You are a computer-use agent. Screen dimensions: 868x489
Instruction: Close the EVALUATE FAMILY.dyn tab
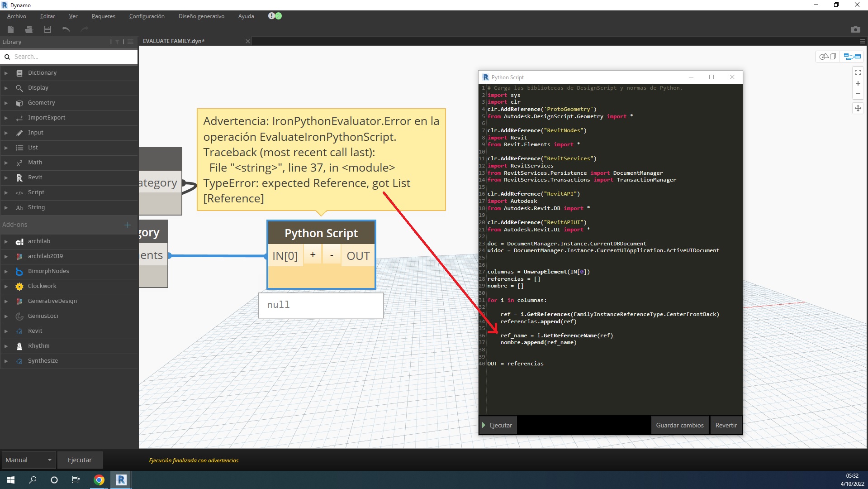point(247,41)
